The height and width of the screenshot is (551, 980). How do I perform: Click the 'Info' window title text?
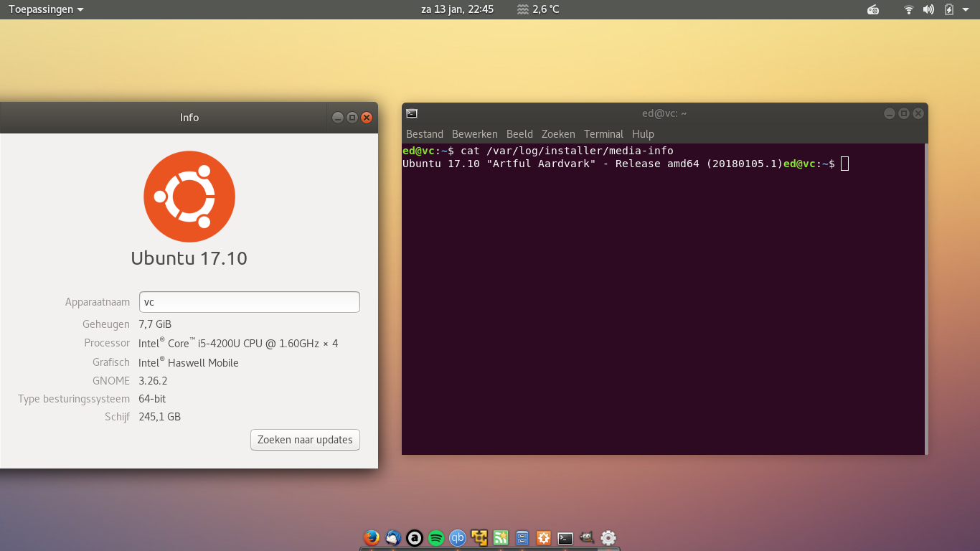[x=189, y=118]
